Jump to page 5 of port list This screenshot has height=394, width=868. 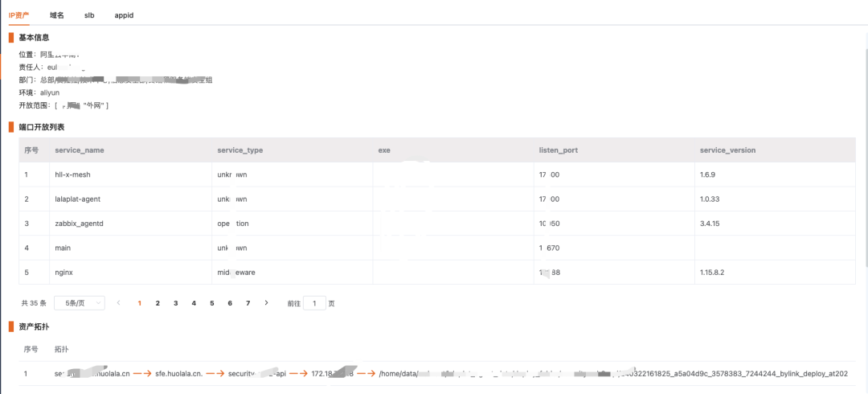(x=212, y=303)
